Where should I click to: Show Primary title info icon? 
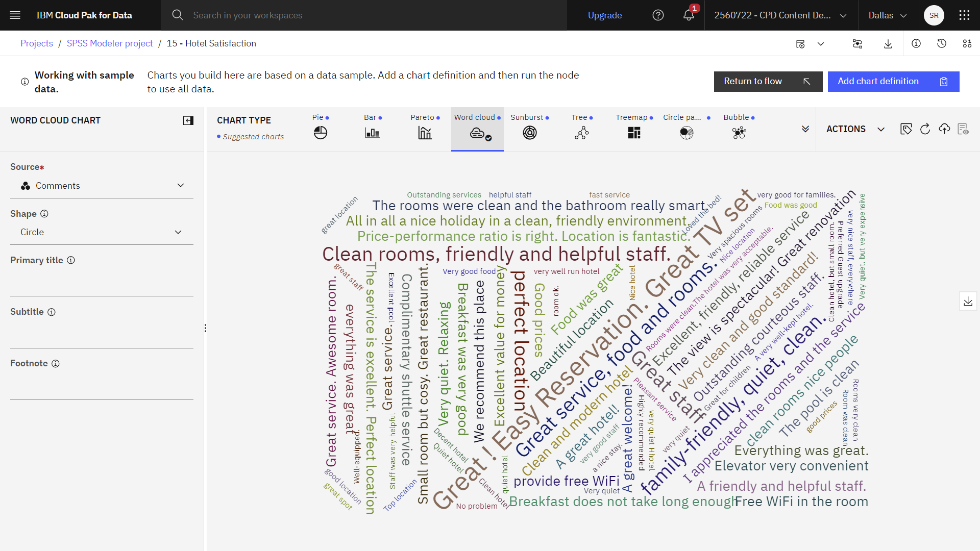coord(71,260)
